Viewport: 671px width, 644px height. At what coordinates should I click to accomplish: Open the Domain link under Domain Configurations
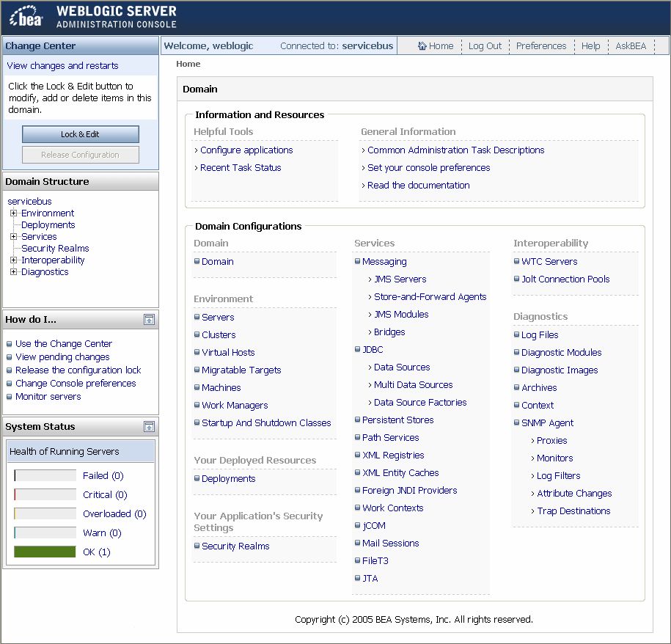217,261
